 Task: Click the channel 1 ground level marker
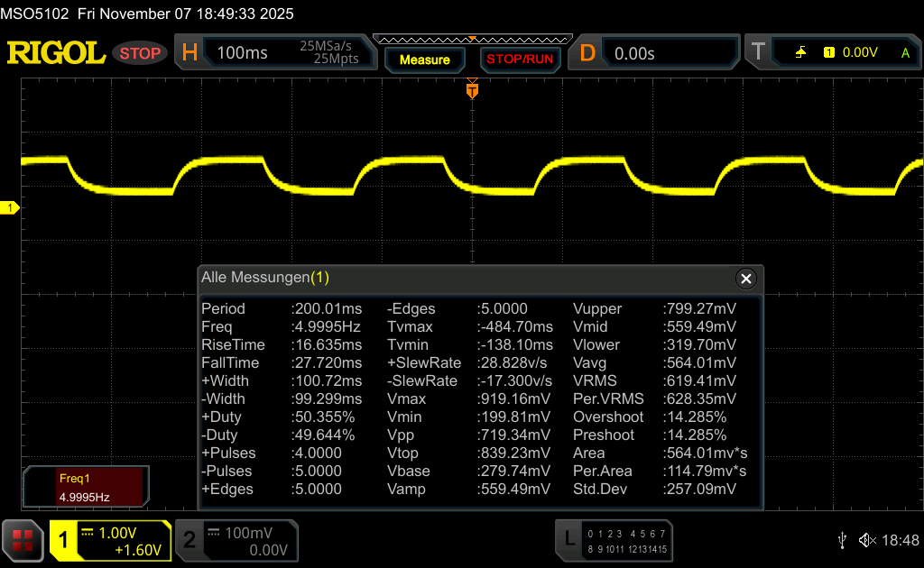coord(11,208)
